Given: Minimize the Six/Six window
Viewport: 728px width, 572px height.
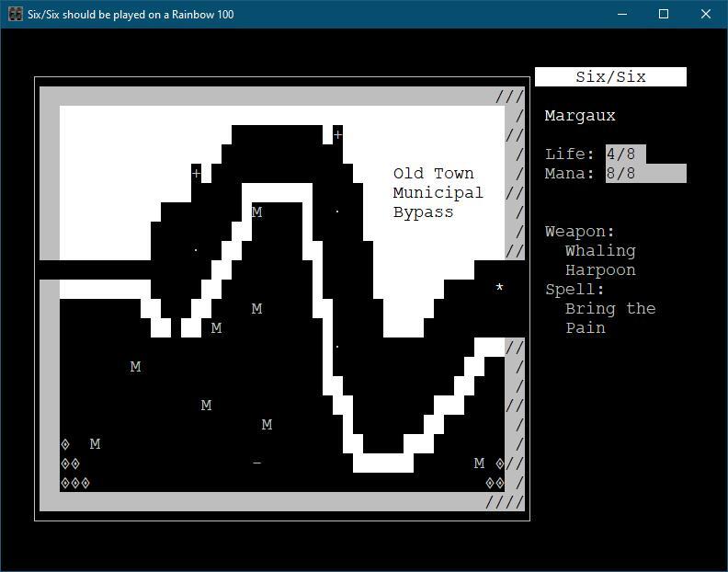Looking at the screenshot, I should pyautogui.click(x=622, y=14).
